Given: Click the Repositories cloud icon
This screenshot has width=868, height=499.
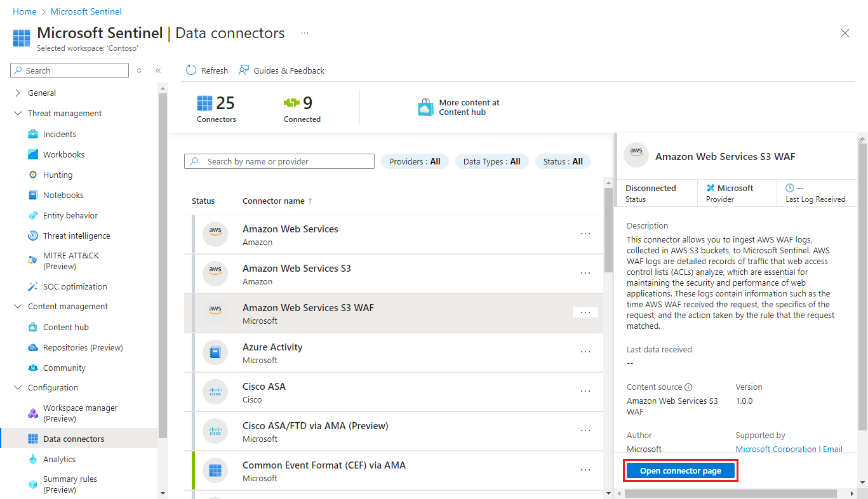Looking at the screenshot, I should pyautogui.click(x=33, y=347).
